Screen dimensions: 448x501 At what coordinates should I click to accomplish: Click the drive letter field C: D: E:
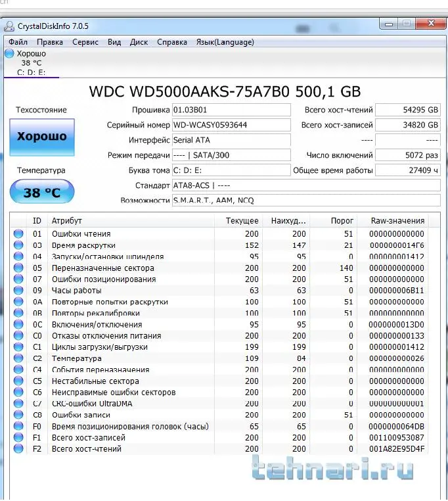231,170
